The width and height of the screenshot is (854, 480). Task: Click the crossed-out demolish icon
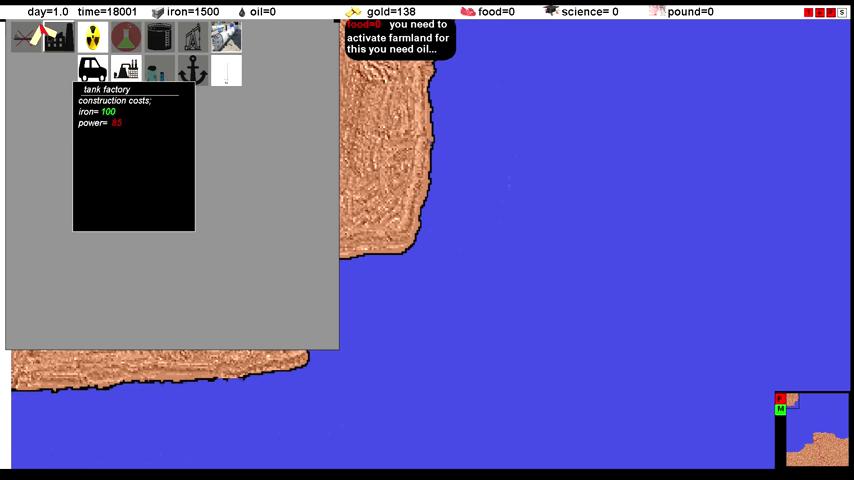pyautogui.click(x=26, y=38)
